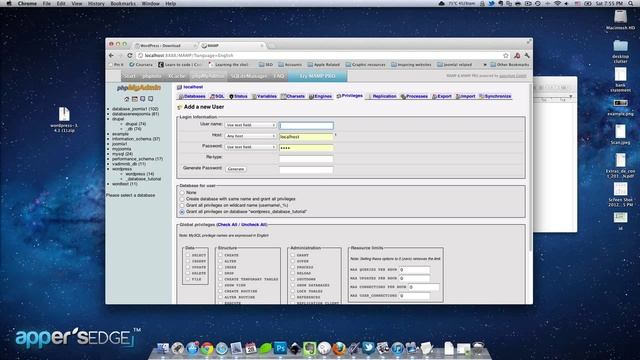Click the Engines tab icon

pyautogui.click(x=311, y=96)
